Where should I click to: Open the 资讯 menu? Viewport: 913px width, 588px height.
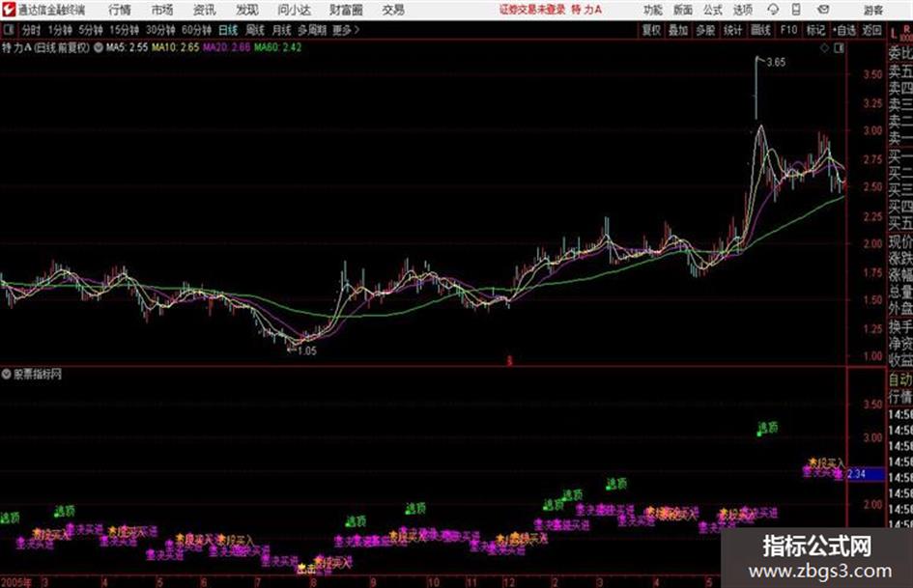204,10
